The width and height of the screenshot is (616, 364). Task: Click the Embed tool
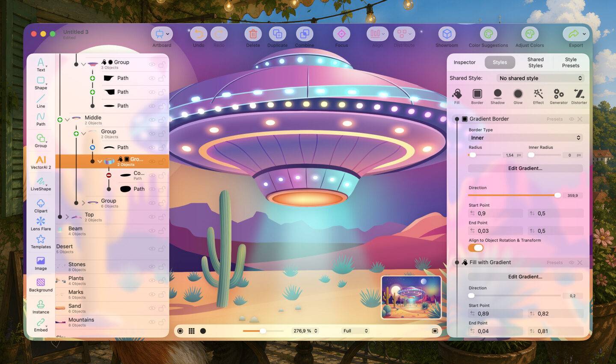tap(41, 325)
